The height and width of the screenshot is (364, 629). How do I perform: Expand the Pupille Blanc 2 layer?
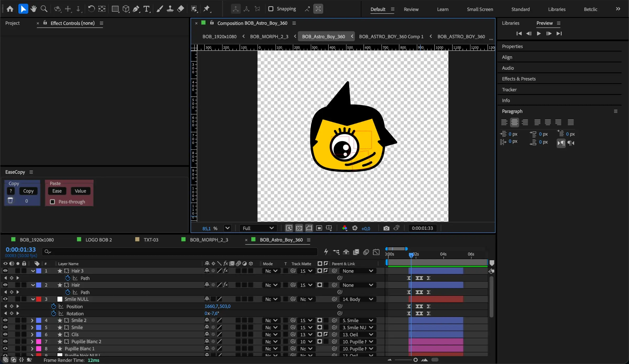pyautogui.click(x=32, y=341)
